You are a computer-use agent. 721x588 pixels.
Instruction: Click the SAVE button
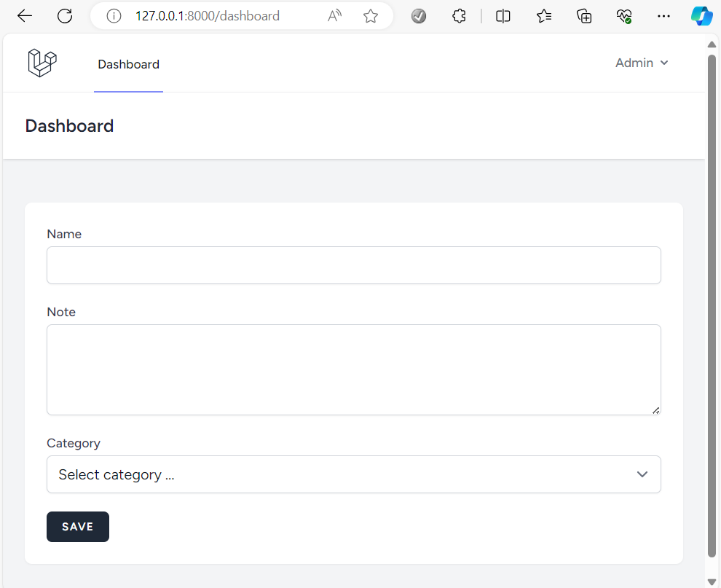[x=78, y=526]
